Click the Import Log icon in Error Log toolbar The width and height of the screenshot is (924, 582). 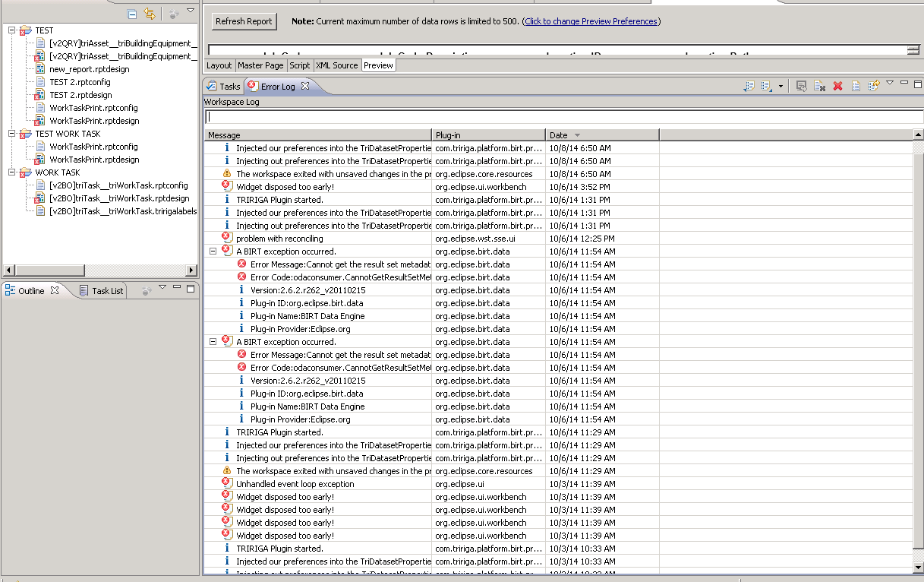766,87
